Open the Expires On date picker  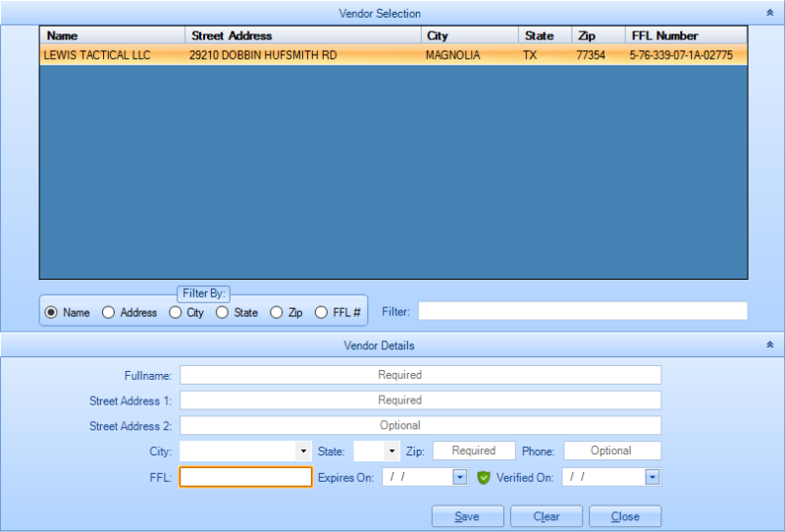(459, 477)
